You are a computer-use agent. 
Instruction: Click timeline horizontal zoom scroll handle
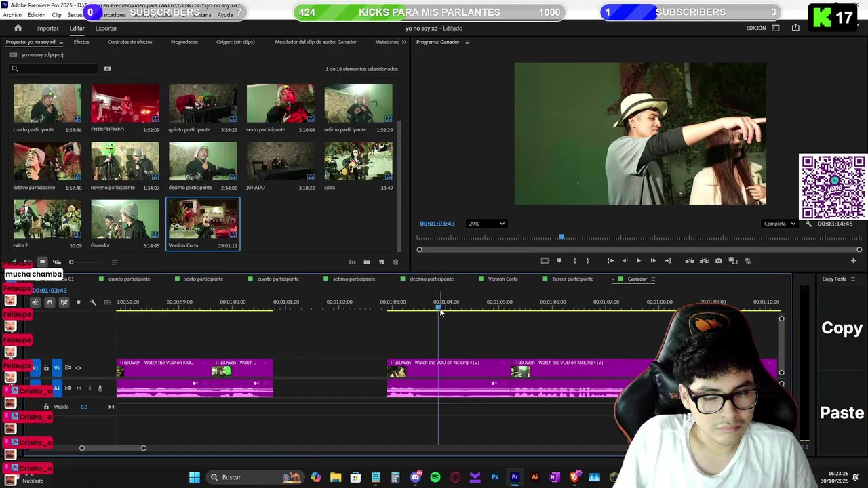coord(143,448)
